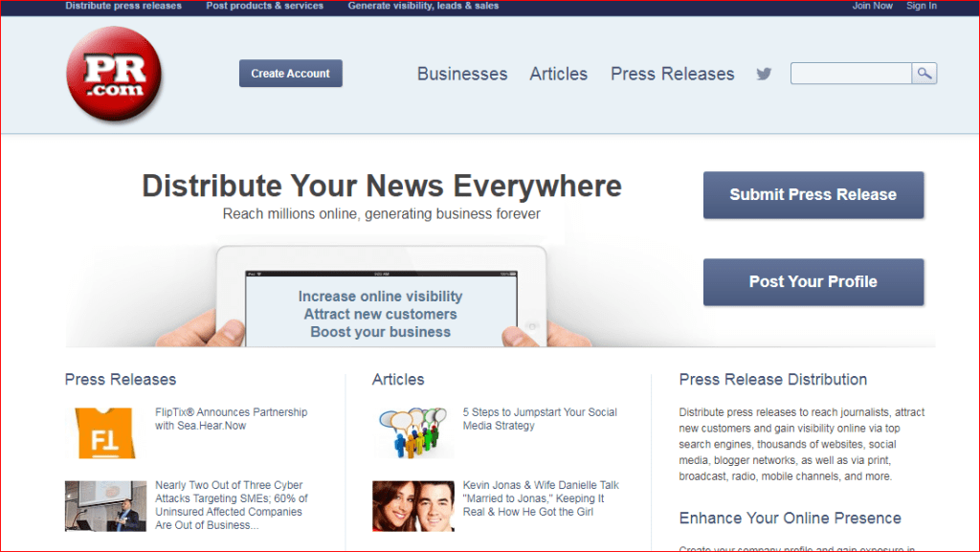Click the Join Now link

pyautogui.click(x=873, y=6)
